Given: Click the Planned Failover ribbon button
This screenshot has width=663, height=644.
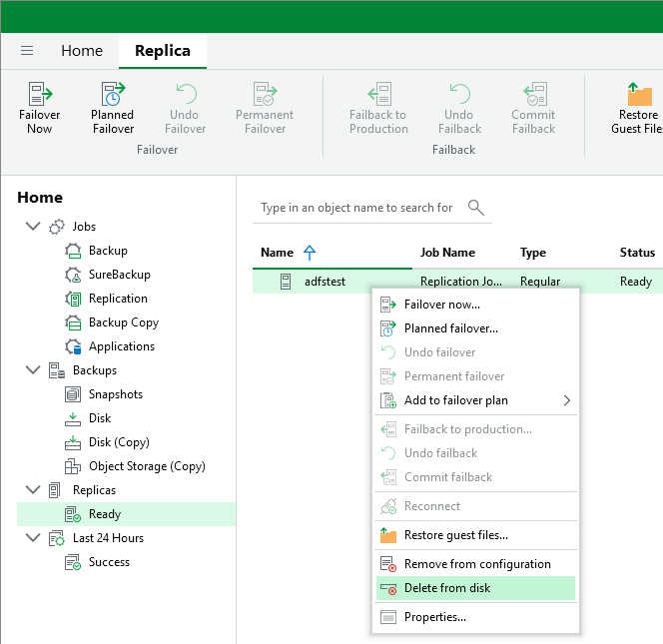Looking at the screenshot, I should click(x=113, y=108).
